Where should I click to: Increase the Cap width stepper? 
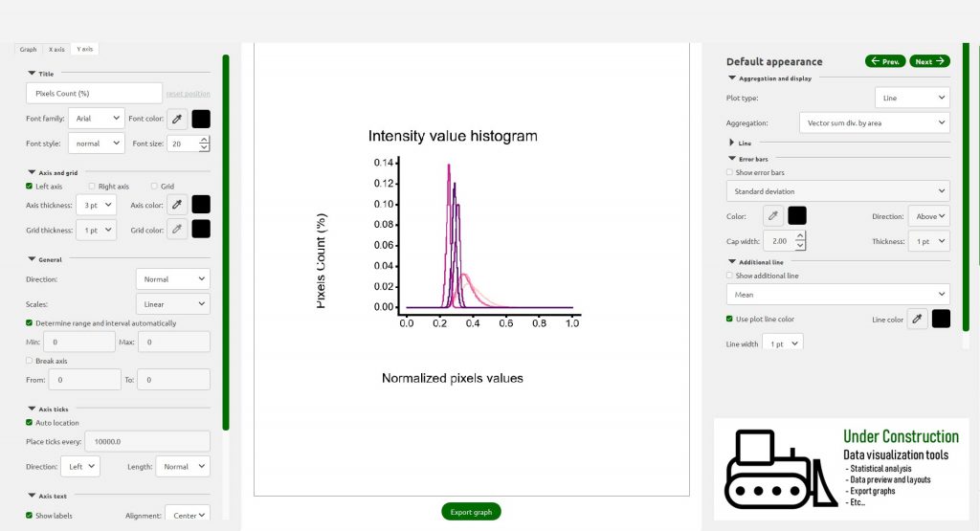tap(800, 236)
